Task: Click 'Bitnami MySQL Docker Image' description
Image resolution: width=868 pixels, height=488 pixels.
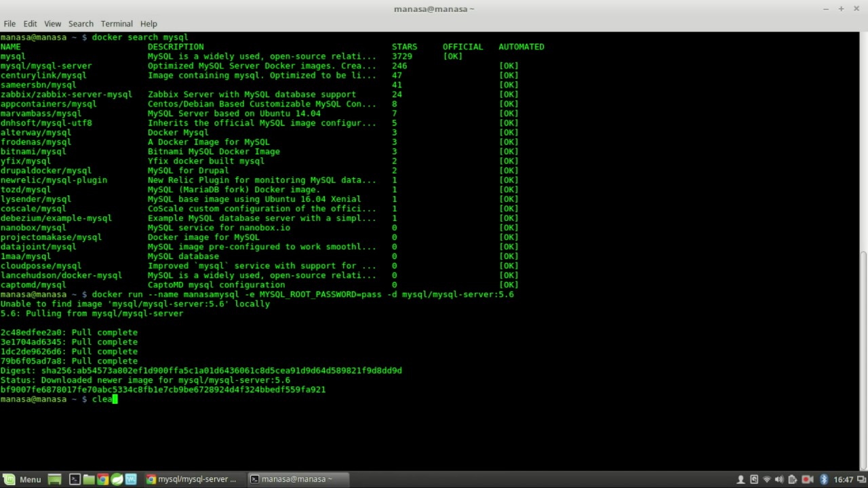Action: point(214,151)
